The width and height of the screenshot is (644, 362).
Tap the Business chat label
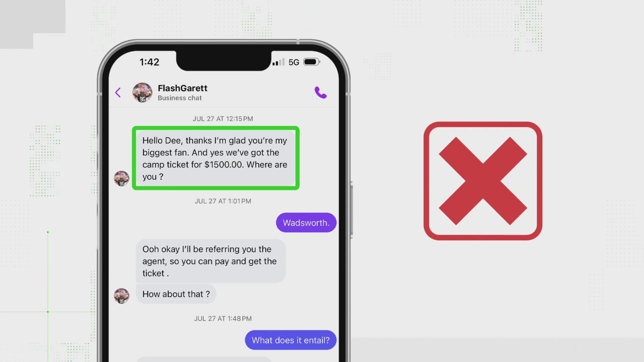click(x=179, y=98)
